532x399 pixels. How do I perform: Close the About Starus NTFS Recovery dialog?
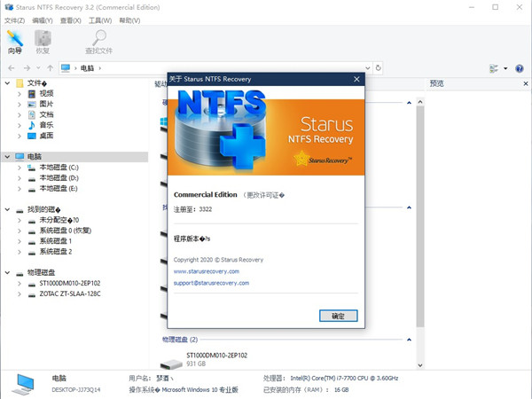coord(356,79)
